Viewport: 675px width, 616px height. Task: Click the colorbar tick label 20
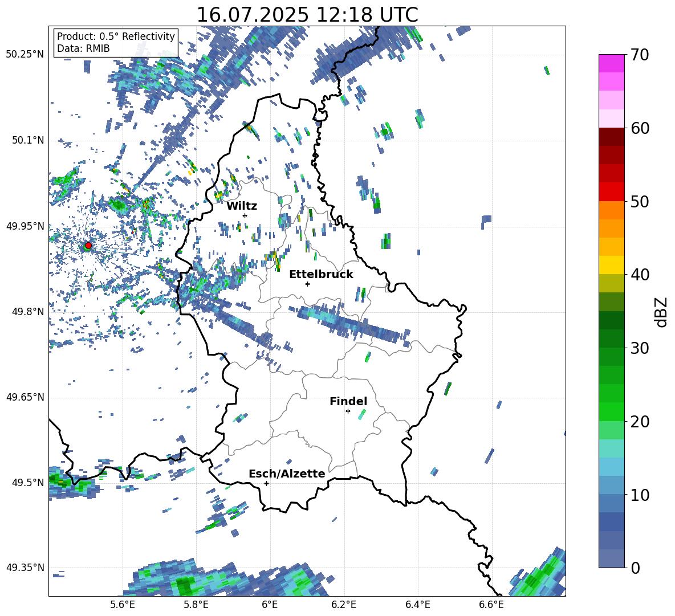pyautogui.click(x=640, y=421)
